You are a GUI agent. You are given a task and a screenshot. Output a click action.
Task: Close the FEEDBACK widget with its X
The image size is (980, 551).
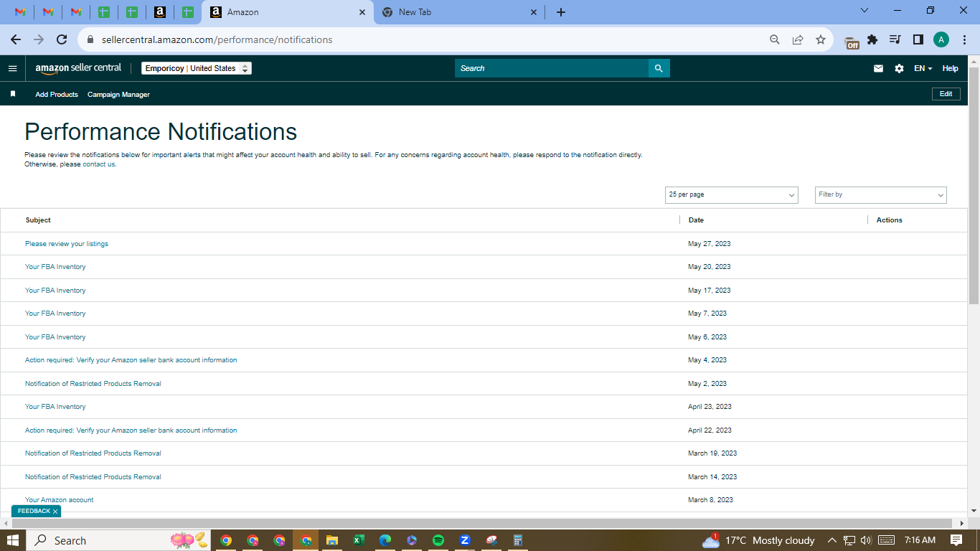point(55,512)
